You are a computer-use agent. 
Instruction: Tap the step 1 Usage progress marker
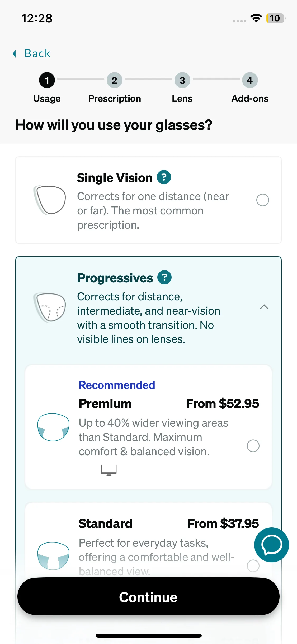tap(47, 80)
